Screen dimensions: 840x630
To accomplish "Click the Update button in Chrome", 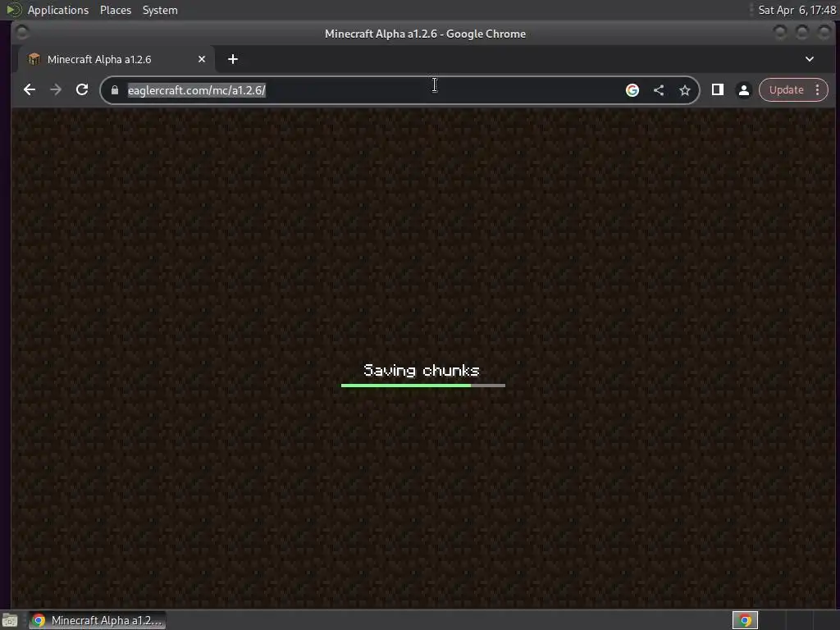I will pyautogui.click(x=786, y=90).
